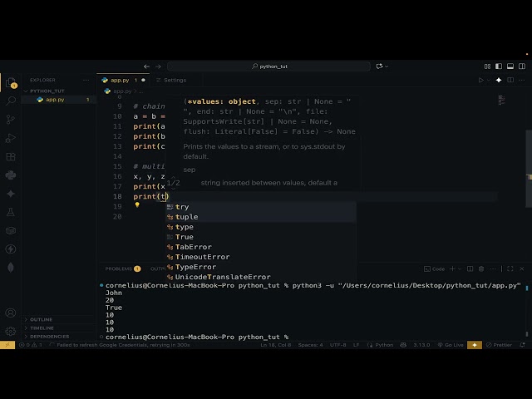Go back with the left arrow
The width and height of the screenshot is (532, 399).
tap(146, 66)
